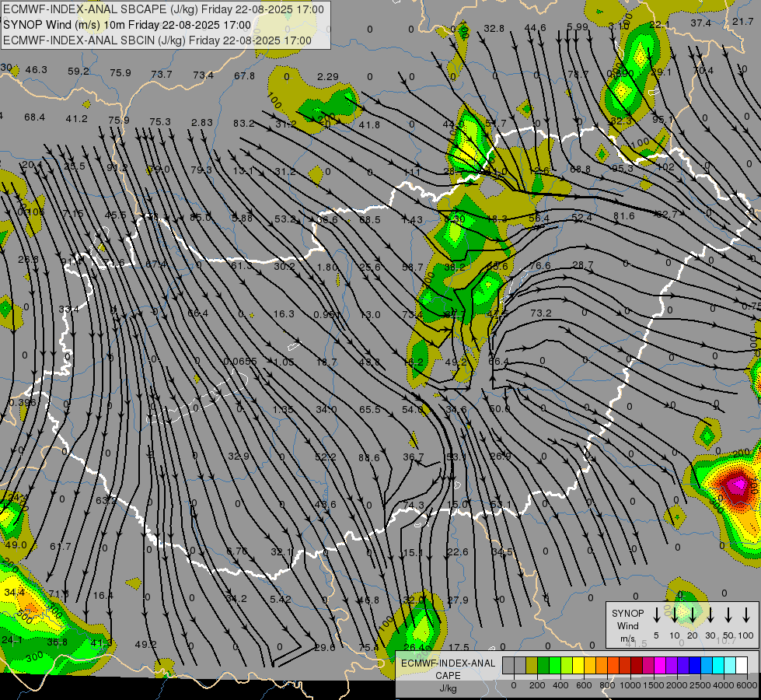Click the 32.8 value at top
Viewport: 761px width, 700px height.
tap(494, 29)
